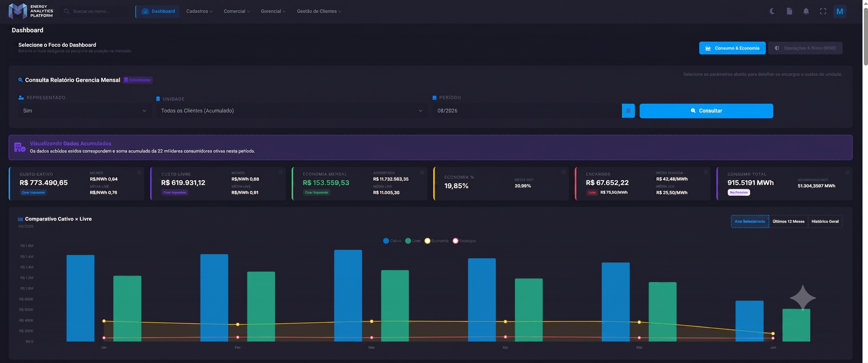The image size is (868, 363).
Task: Click Encargos card corner icon
Action: (706, 172)
